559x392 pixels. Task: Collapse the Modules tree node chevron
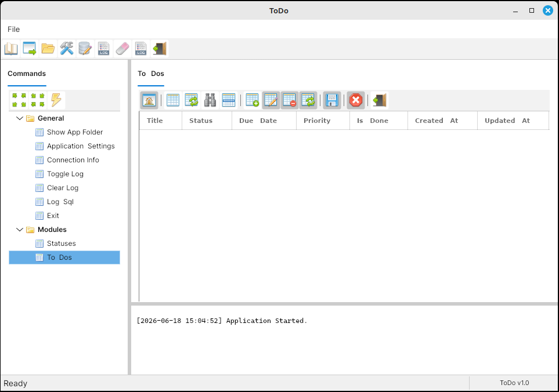20,230
